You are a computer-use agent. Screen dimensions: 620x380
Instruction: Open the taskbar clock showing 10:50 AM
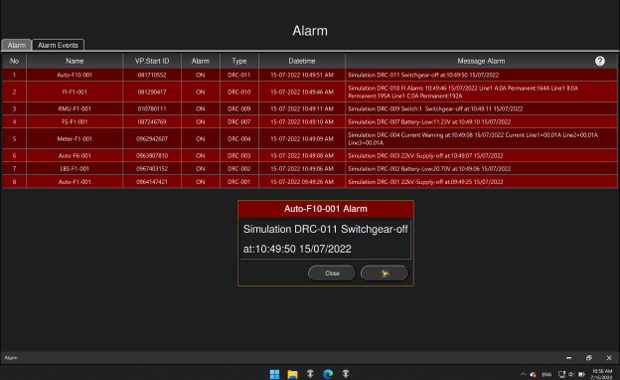pyautogui.click(x=601, y=374)
